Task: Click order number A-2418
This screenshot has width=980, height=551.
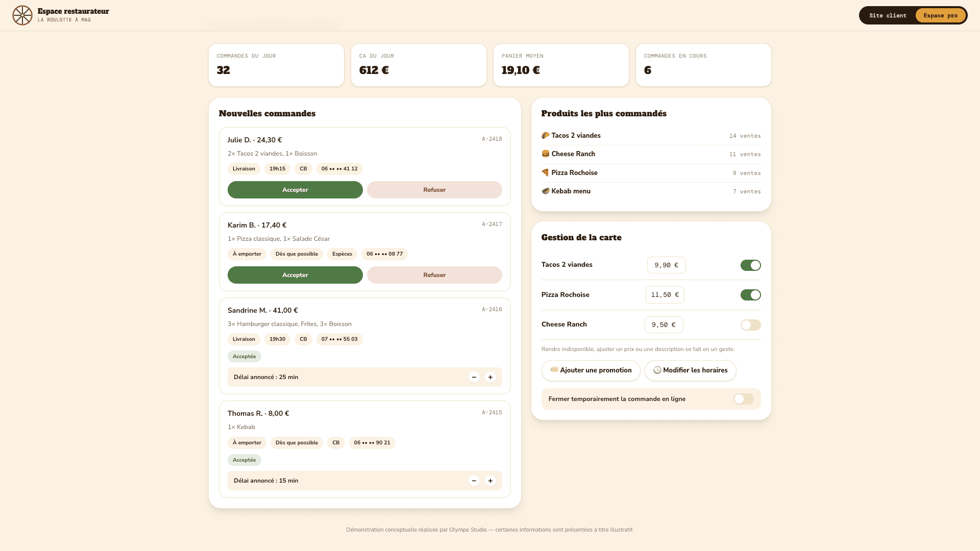Action: point(492,139)
